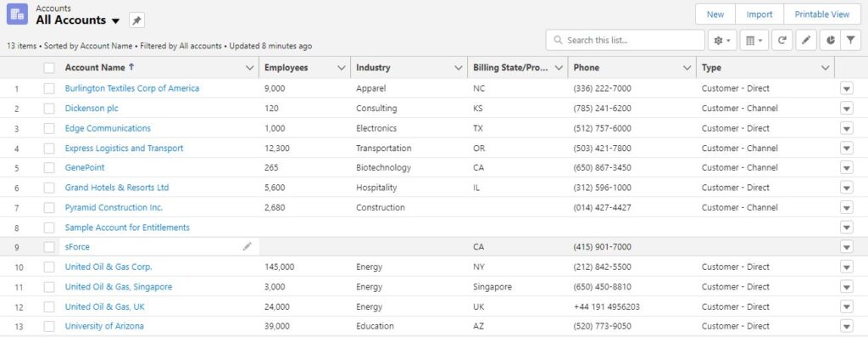This screenshot has height=337, width=868.
Task: Open Employees column menu chevron
Action: pyautogui.click(x=341, y=68)
